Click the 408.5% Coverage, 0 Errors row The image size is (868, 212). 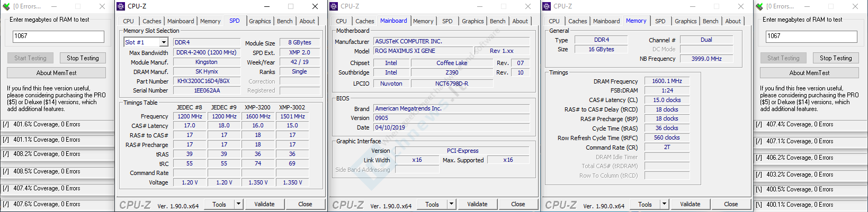[x=57, y=171]
